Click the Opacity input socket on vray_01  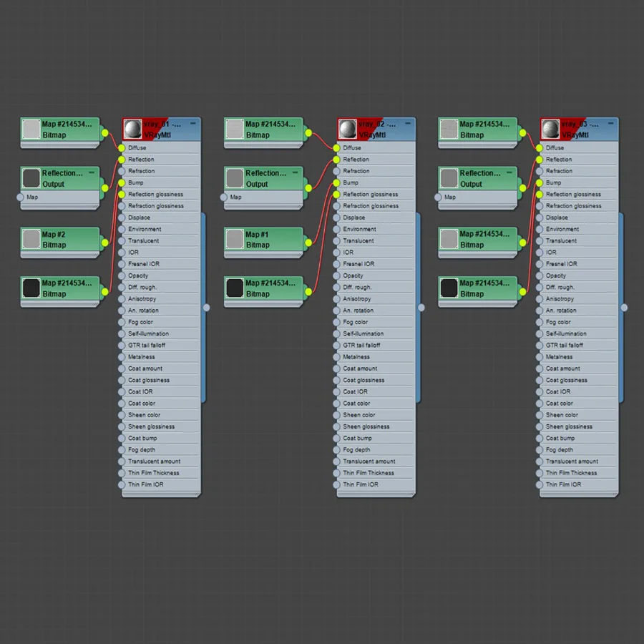122,275
